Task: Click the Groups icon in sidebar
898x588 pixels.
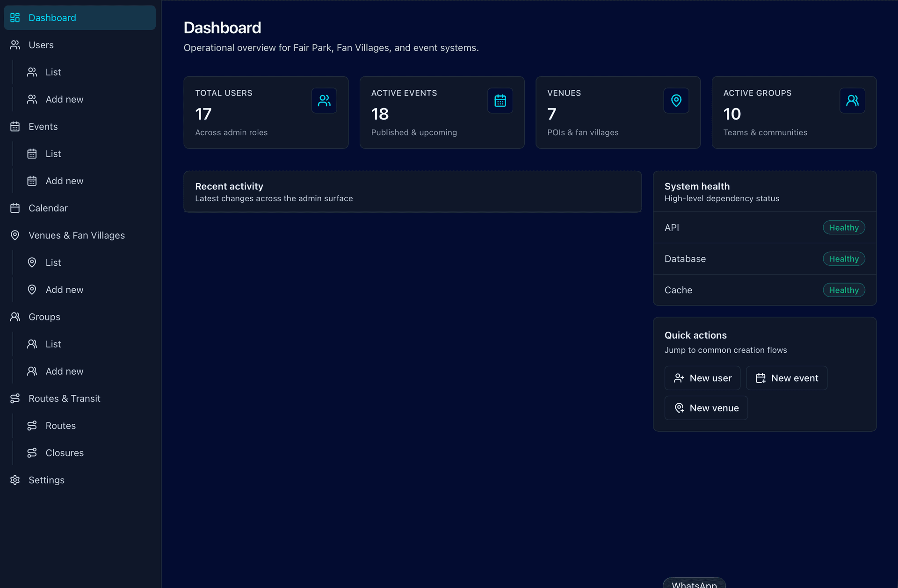Action: click(x=15, y=317)
